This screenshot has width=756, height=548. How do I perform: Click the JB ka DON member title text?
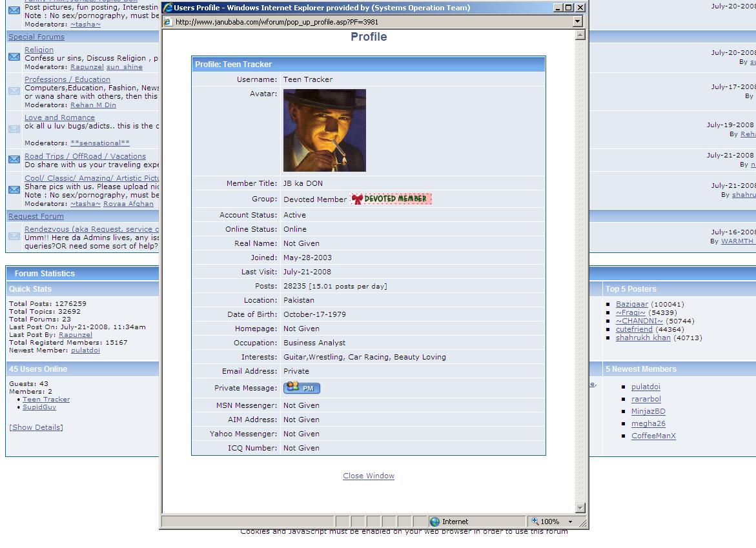tap(303, 183)
